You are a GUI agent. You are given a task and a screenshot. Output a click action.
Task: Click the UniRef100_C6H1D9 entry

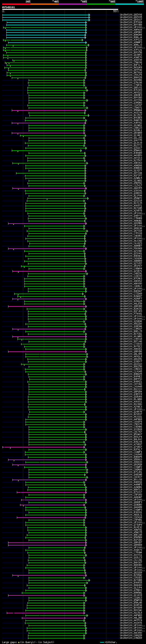[131, 635]
